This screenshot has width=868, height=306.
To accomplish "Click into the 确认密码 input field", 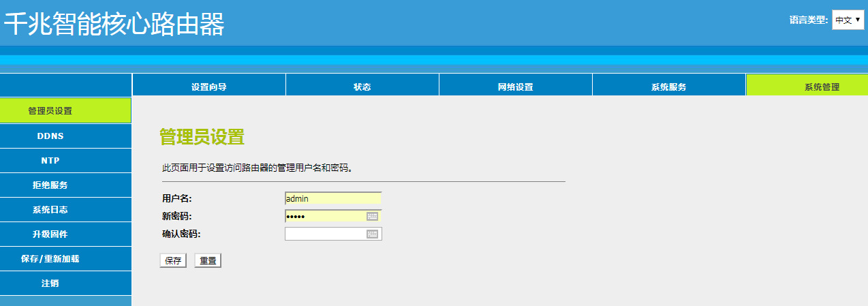I will point(325,234).
